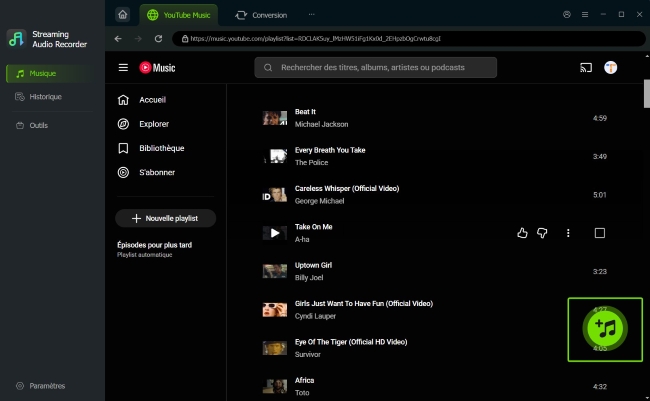Viewport: 650px width, 401px height.
Task: Open artist Toto
Action: 302,393
